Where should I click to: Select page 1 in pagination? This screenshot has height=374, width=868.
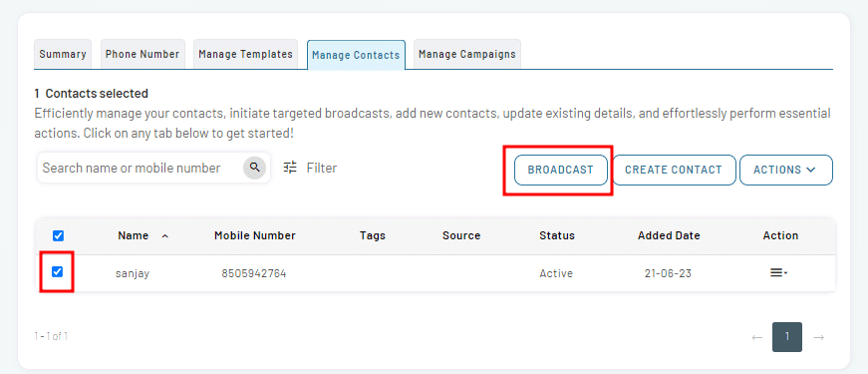[x=787, y=337]
